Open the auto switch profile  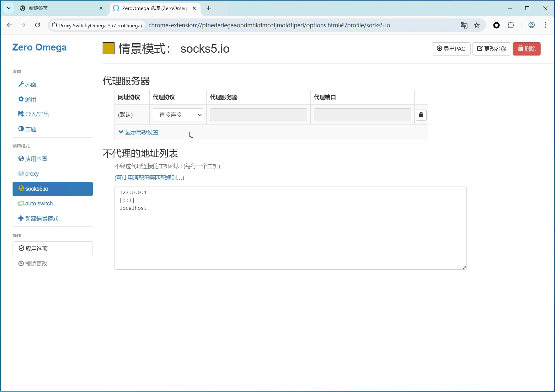click(35, 204)
